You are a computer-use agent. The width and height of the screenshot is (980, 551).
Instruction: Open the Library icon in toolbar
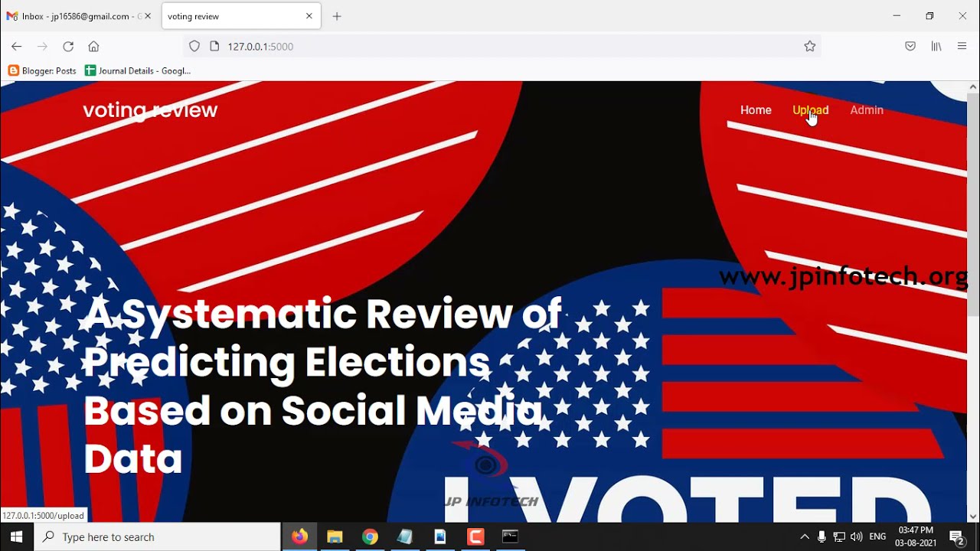tap(936, 47)
